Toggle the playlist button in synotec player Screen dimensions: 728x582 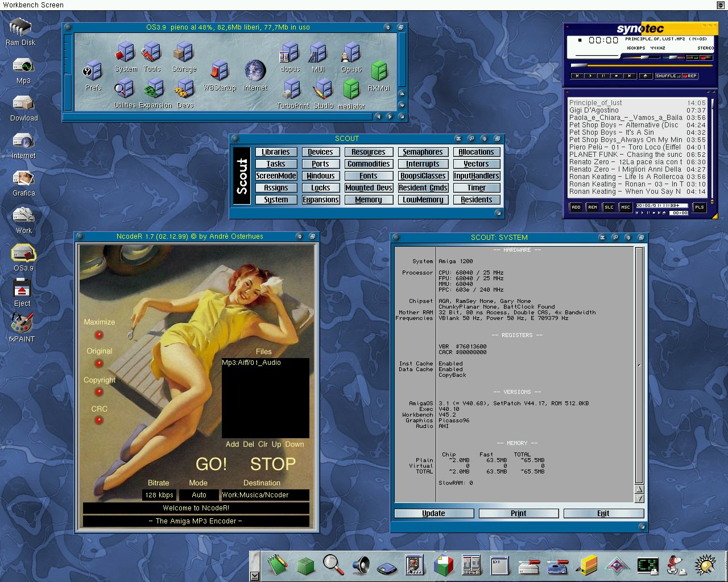tap(706, 57)
